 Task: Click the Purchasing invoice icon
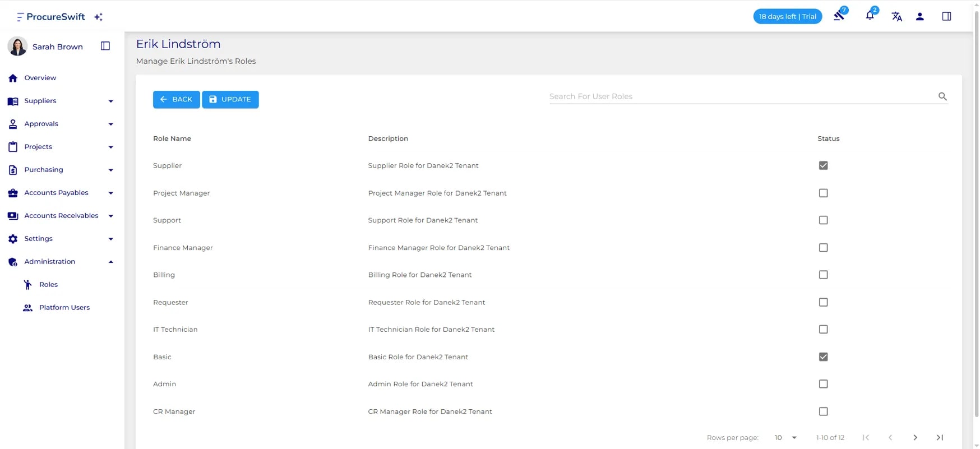point(13,170)
